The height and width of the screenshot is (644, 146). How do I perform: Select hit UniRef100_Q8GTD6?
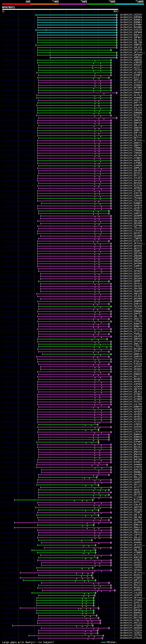pos(131,510)
